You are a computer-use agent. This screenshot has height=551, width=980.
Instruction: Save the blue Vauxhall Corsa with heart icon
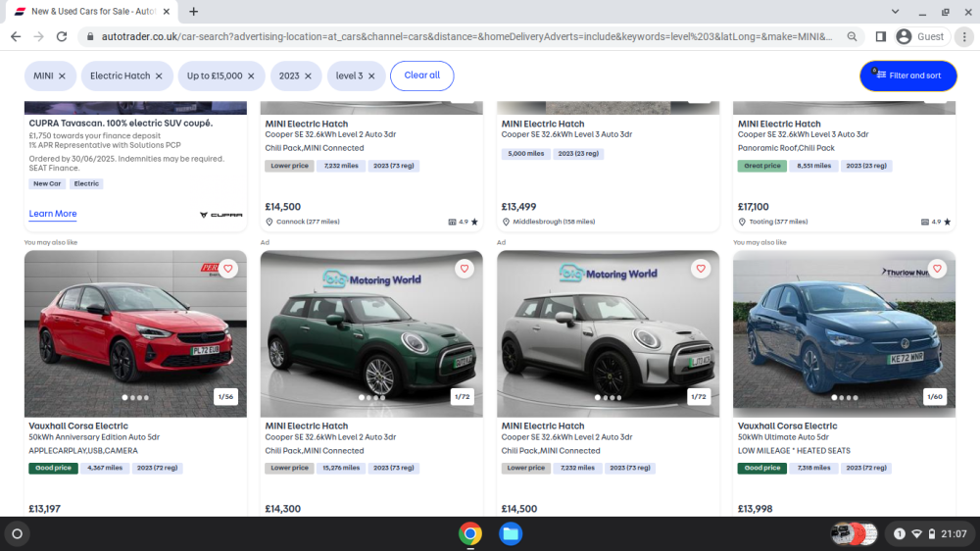(x=937, y=269)
